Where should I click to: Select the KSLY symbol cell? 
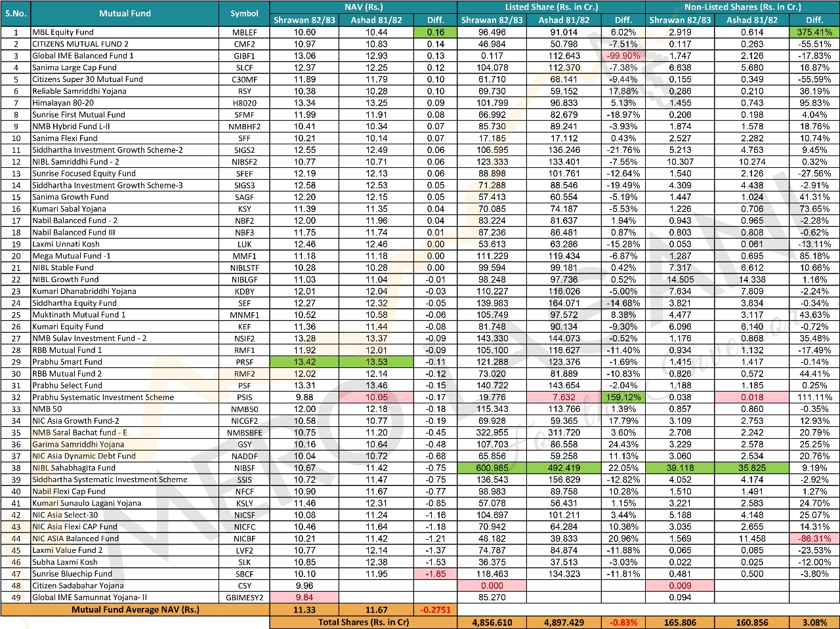[244, 503]
